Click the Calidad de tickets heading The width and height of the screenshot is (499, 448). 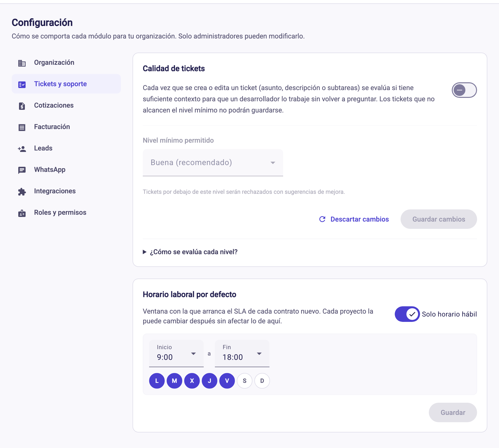pyautogui.click(x=174, y=68)
